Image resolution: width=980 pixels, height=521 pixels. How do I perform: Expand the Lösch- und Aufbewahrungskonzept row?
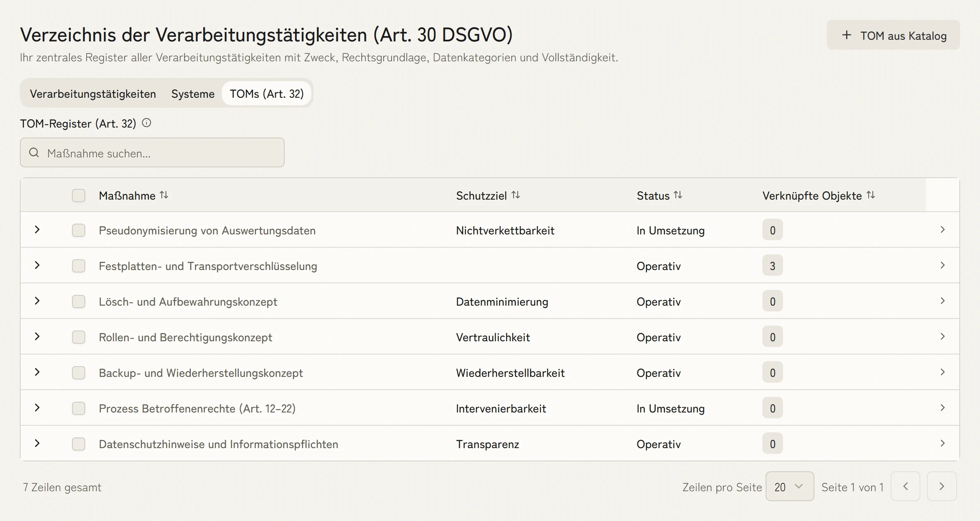tap(37, 301)
